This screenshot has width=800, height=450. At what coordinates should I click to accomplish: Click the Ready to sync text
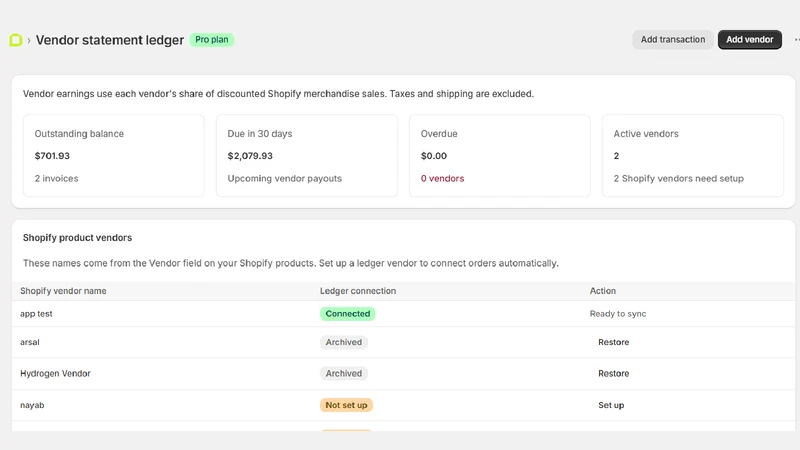pyautogui.click(x=618, y=314)
